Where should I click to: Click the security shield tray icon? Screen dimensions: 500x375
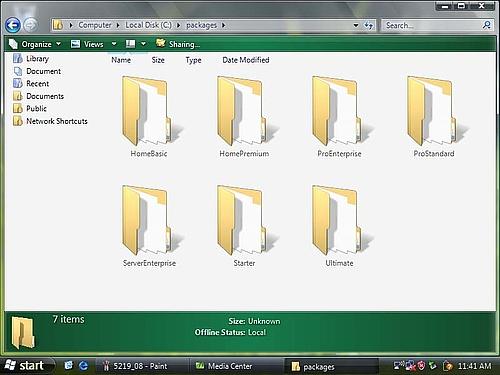pyautogui.click(x=421, y=366)
